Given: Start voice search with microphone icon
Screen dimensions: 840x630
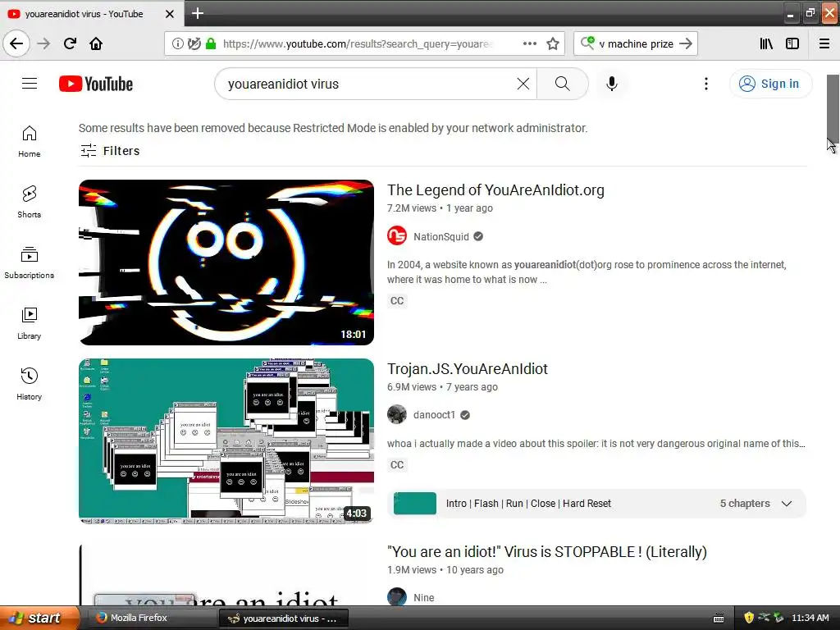Looking at the screenshot, I should tap(611, 84).
